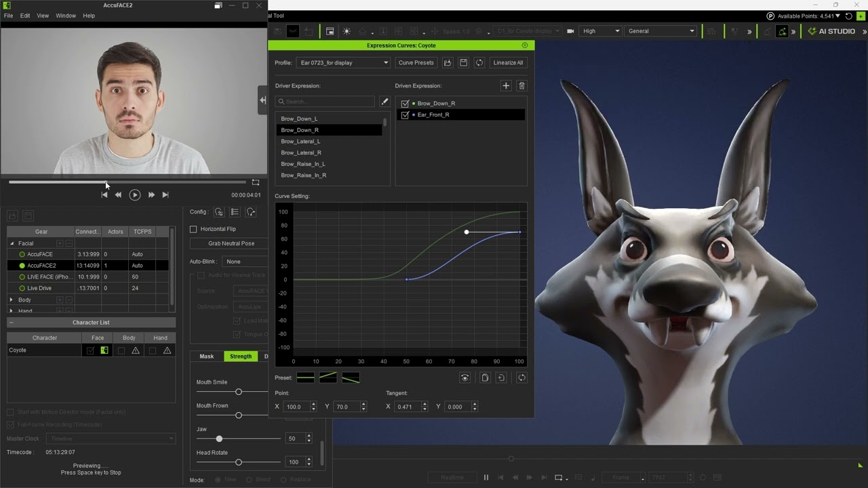Viewport: 868px width, 488px height.
Task: Copy the curve using the copy icon
Action: click(485, 378)
